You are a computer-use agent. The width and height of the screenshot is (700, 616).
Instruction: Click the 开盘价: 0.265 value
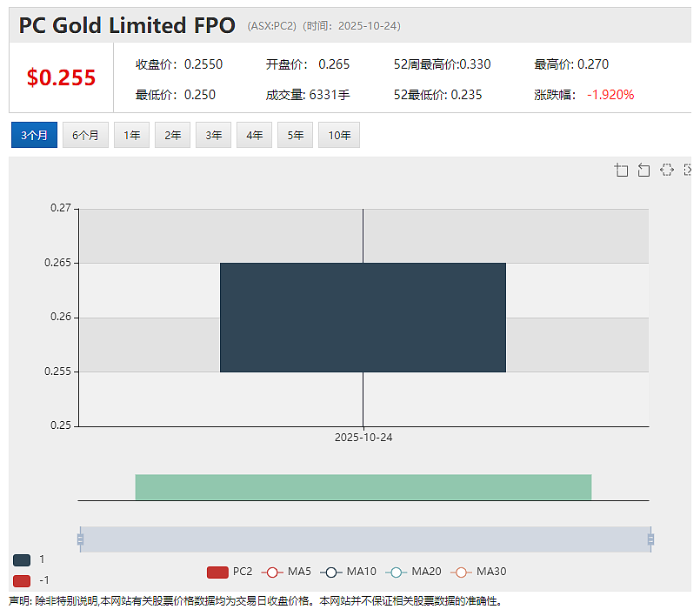[x=308, y=64]
